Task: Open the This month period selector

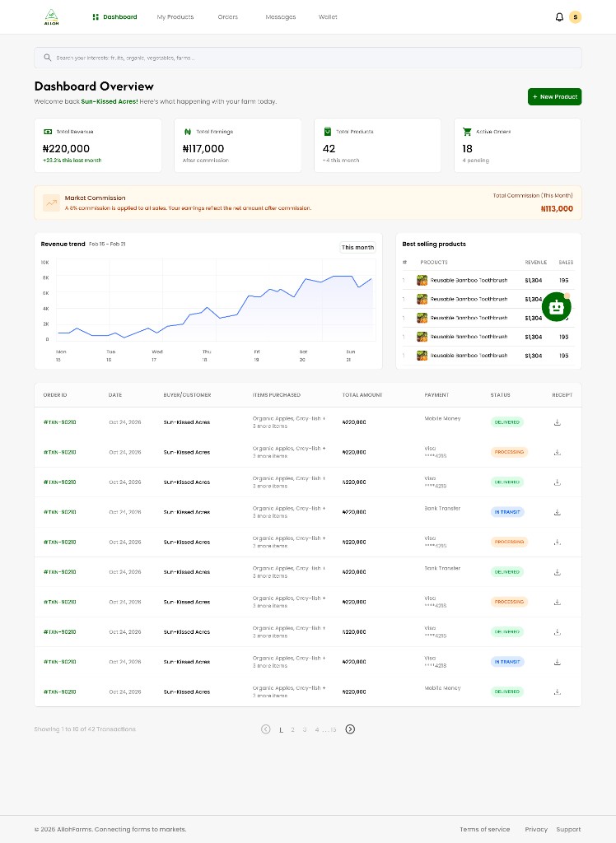Action: point(357,247)
